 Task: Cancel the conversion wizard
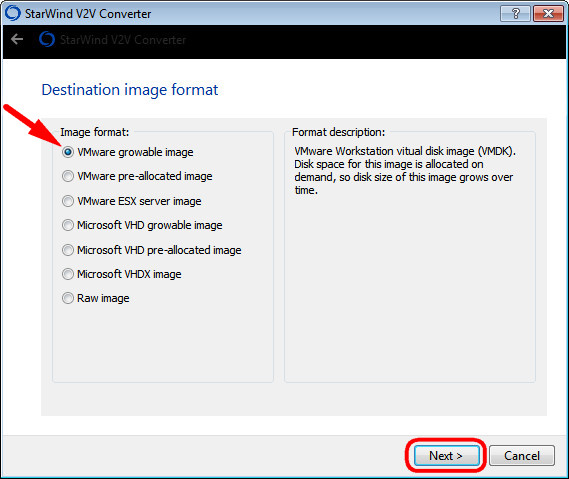click(x=522, y=455)
